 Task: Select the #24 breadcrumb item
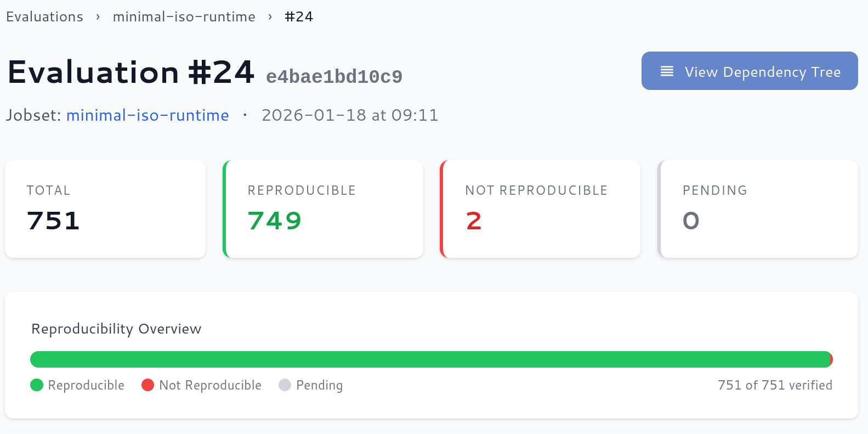click(x=299, y=17)
